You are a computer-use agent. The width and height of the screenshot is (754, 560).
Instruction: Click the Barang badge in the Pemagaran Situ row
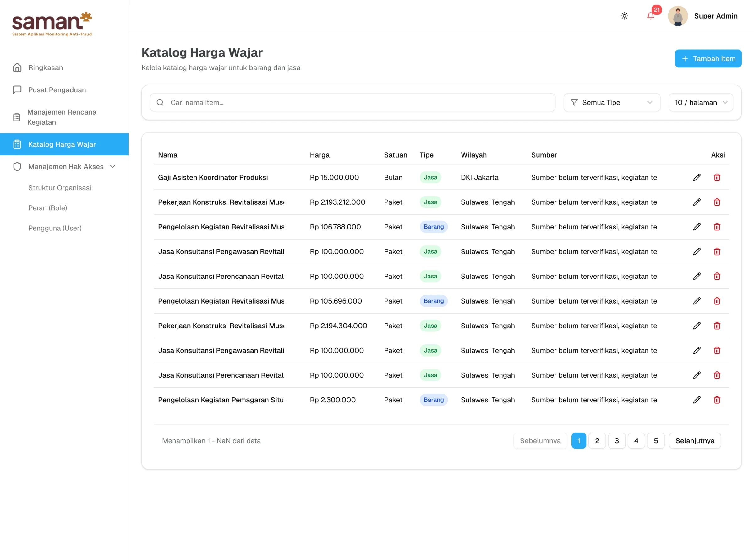click(434, 400)
